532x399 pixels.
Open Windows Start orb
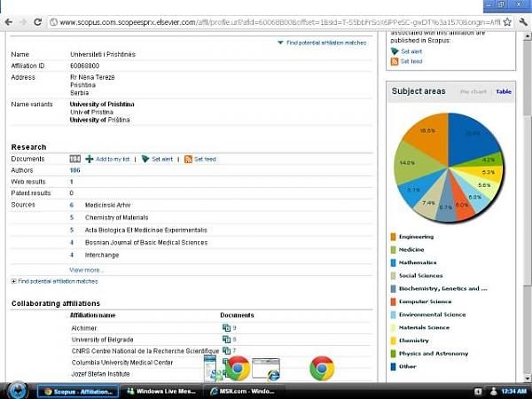(17, 390)
